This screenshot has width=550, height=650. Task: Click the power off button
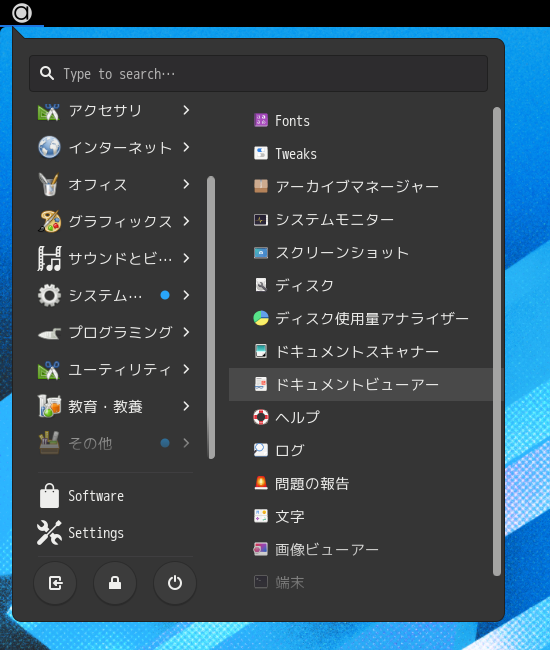click(175, 583)
